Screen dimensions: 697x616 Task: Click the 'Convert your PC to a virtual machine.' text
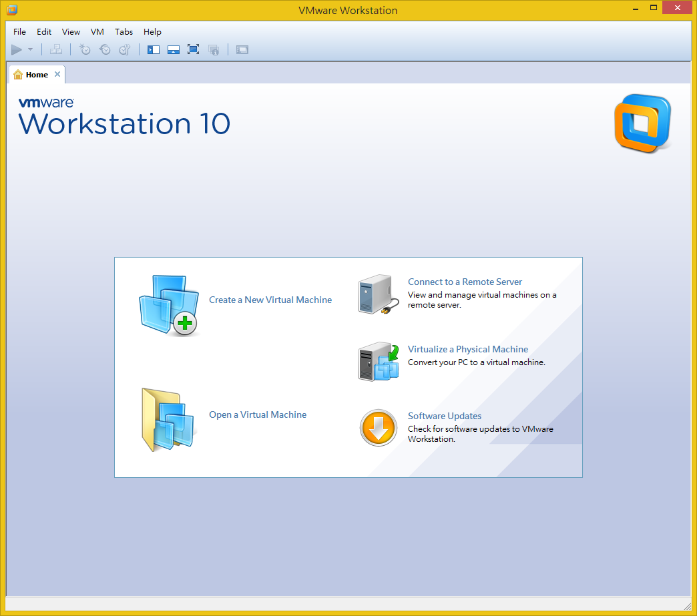pos(477,362)
